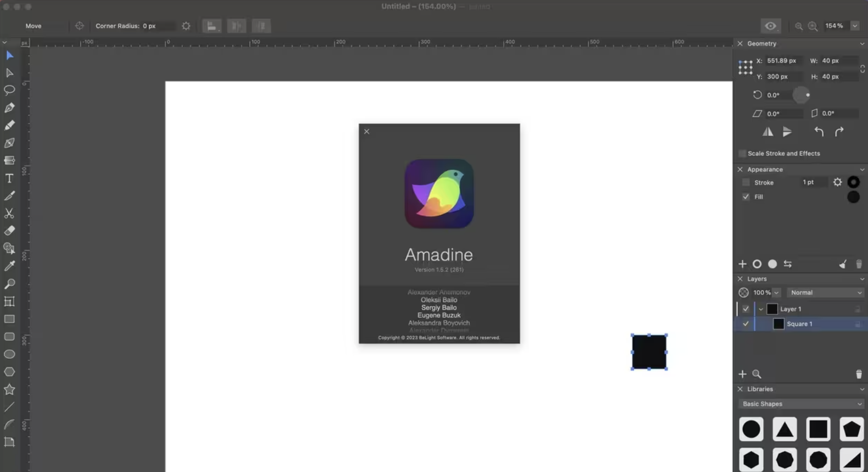Toggle Layer 1 visibility checkbox

[x=746, y=309]
